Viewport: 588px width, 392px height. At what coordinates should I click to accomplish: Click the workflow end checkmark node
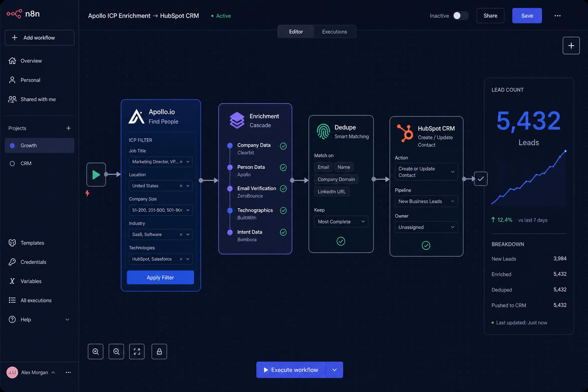click(481, 179)
